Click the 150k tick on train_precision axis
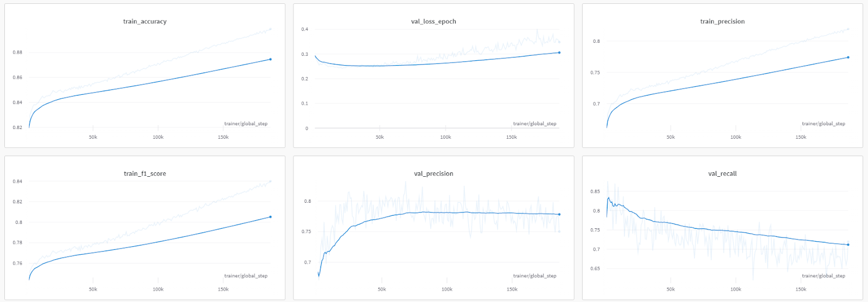Viewport: 868px width, 302px height. [x=801, y=137]
